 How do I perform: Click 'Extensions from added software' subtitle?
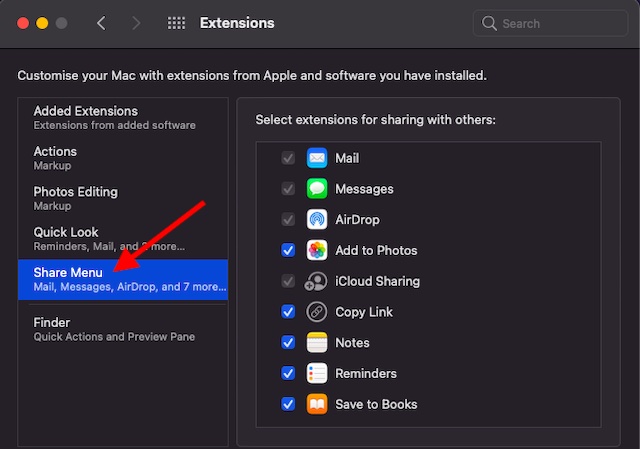[114, 125]
